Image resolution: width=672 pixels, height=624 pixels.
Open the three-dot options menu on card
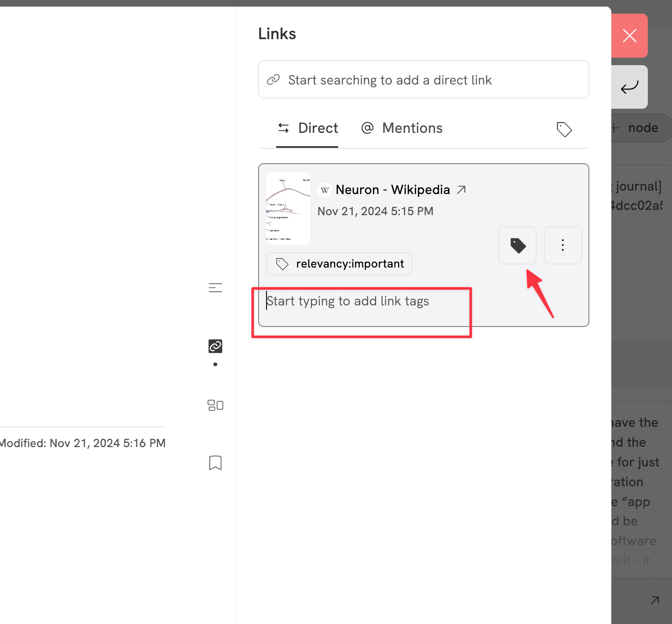(x=562, y=246)
